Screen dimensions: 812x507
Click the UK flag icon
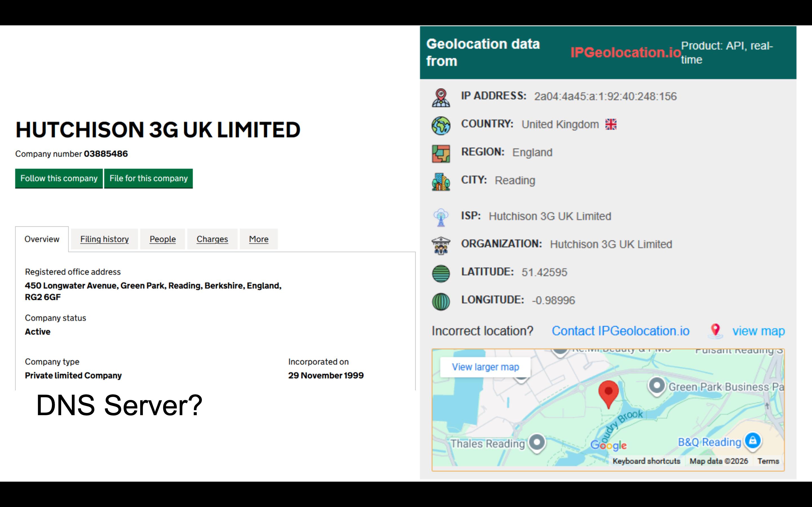[x=611, y=124]
